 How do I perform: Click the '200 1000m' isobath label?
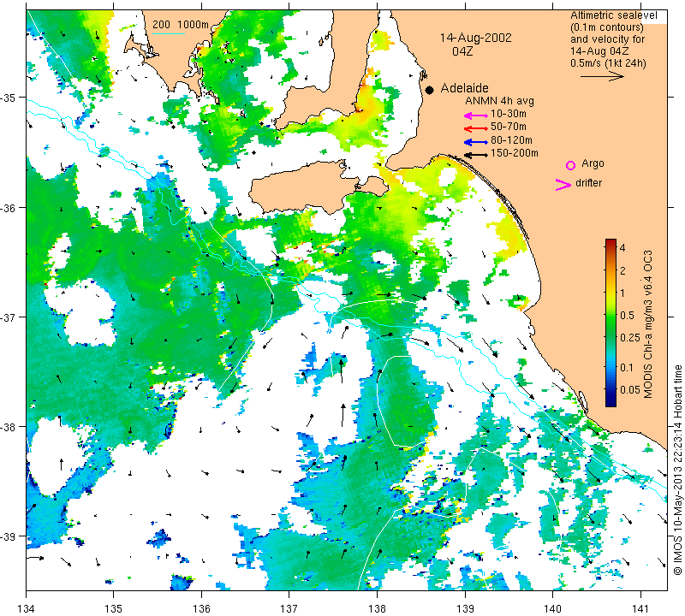click(181, 25)
